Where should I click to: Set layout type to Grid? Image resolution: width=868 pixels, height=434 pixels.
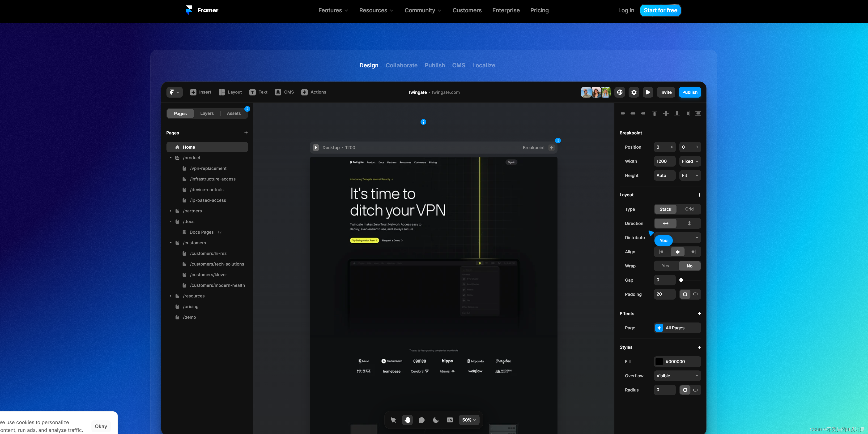tap(689, 209)
